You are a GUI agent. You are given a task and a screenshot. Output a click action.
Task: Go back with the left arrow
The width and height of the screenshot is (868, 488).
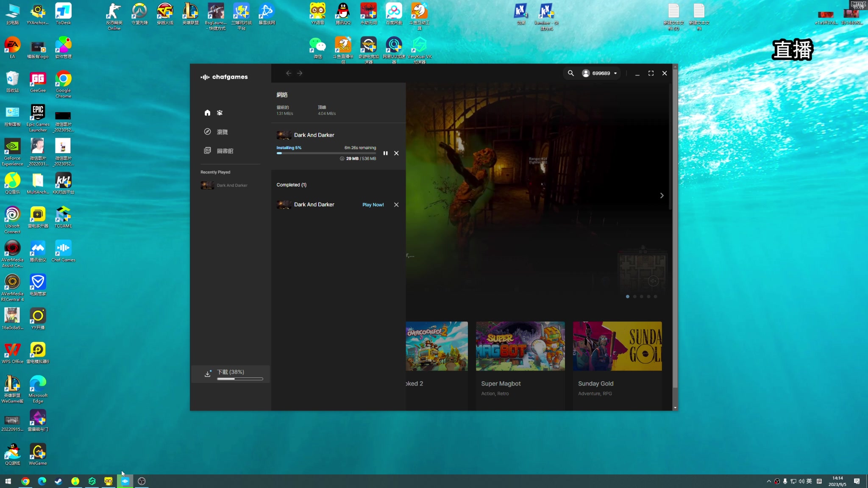[289, 73]
